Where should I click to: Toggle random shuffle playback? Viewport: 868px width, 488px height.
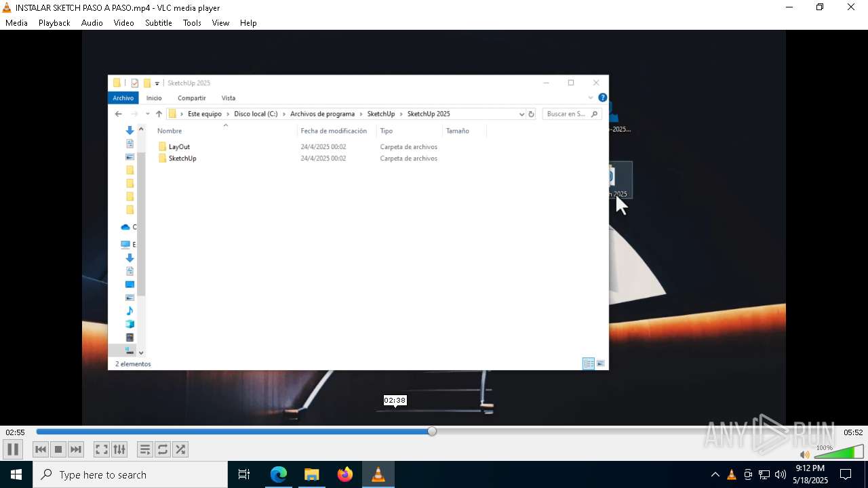click(180, 449)
